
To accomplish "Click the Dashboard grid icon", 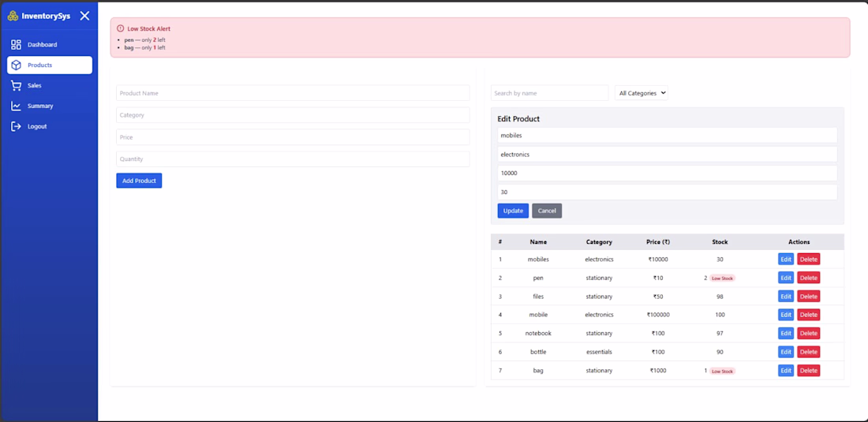I will [x=16, y=45].
